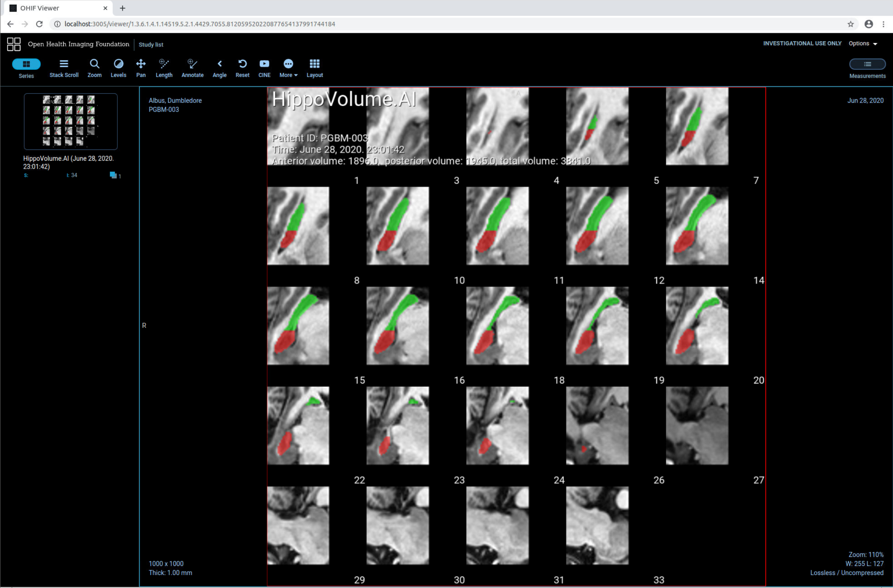Click the Reset viewport icon
This screenshot has width=893, height=588.
click(243, 68)
